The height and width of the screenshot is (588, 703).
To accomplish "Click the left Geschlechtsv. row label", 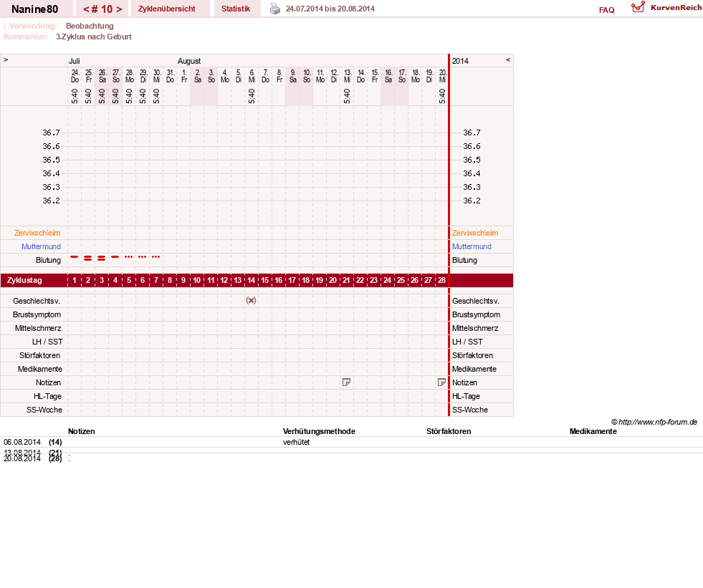I will (x=37, y=301).
